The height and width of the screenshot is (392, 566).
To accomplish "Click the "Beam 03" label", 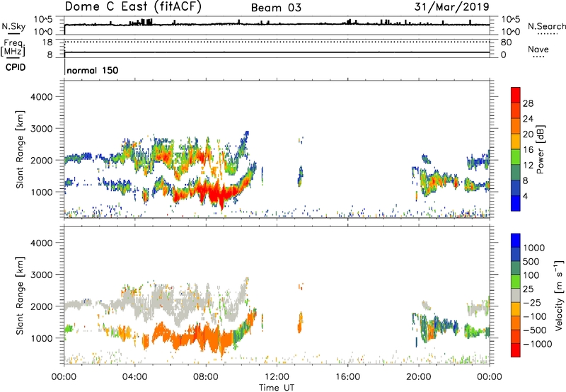I will [276, 8].
